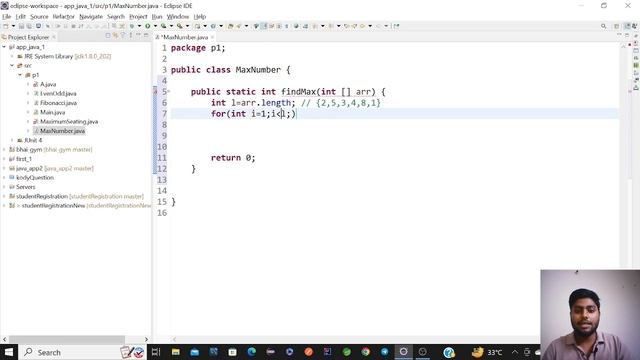Open the Windows Start button
Screen dimensions: 640x360
pos(9,352)
